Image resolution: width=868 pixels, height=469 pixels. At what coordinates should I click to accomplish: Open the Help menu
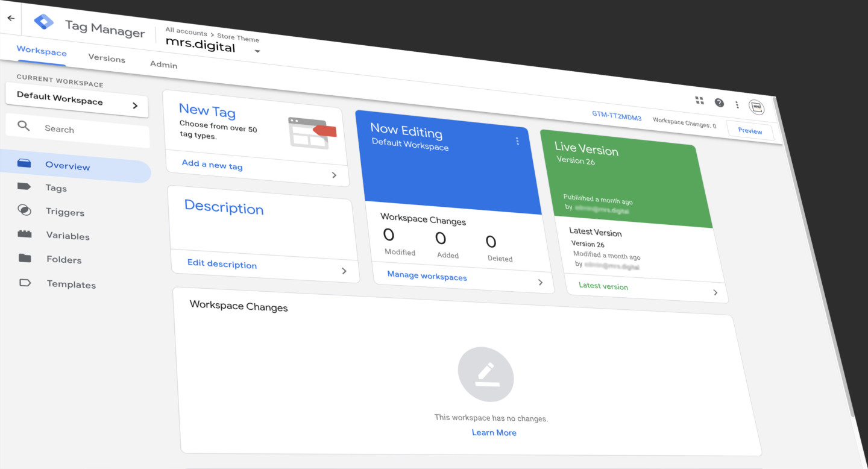coord(719,102)
